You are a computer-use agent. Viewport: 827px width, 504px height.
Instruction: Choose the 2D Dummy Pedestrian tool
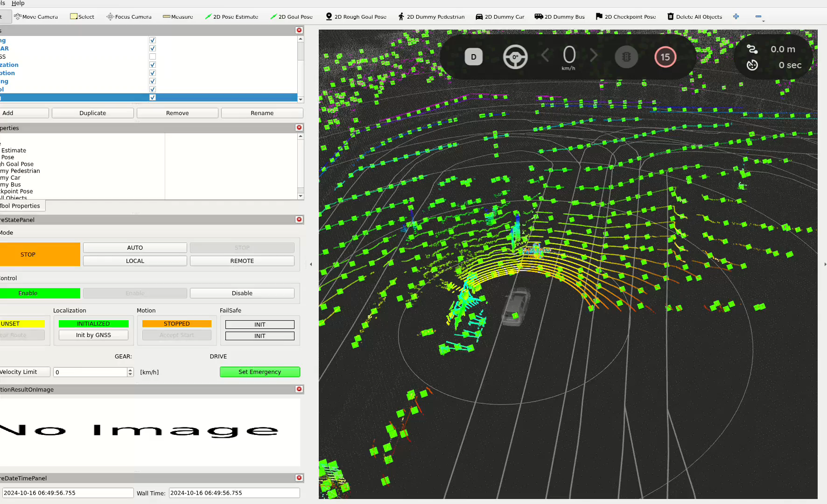[x=431, y=17]
